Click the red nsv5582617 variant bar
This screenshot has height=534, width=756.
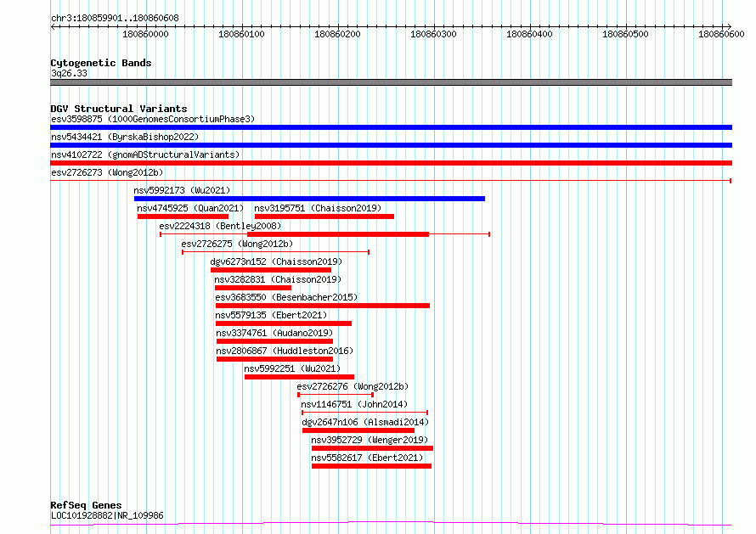point(371,466)
